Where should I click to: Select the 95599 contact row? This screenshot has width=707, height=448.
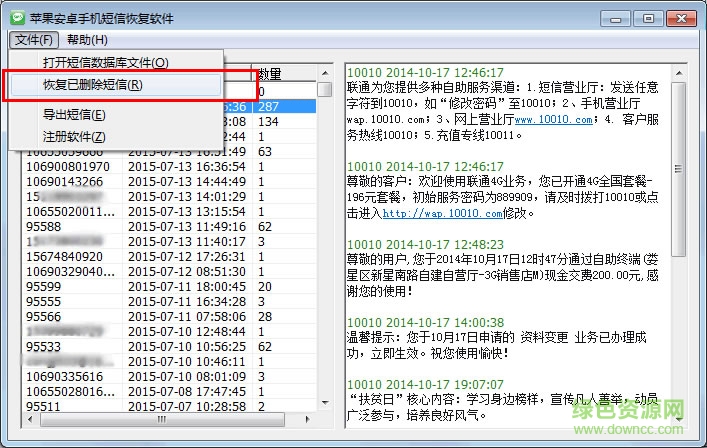169,287
